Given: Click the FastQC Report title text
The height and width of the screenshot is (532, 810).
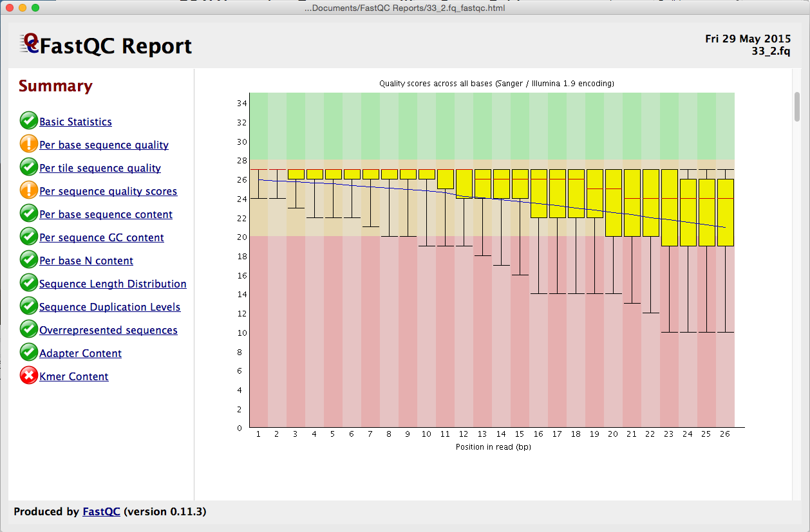Looking at the screenshot, I should [x=116, y=46].
